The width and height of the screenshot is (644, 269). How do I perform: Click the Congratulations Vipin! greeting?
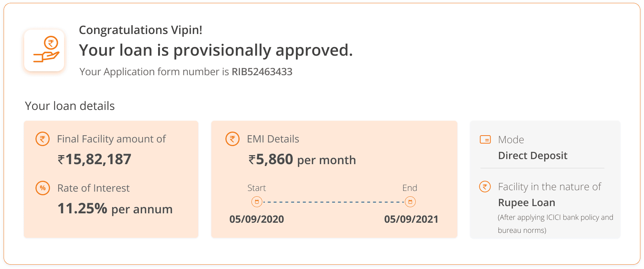(141, 30)
